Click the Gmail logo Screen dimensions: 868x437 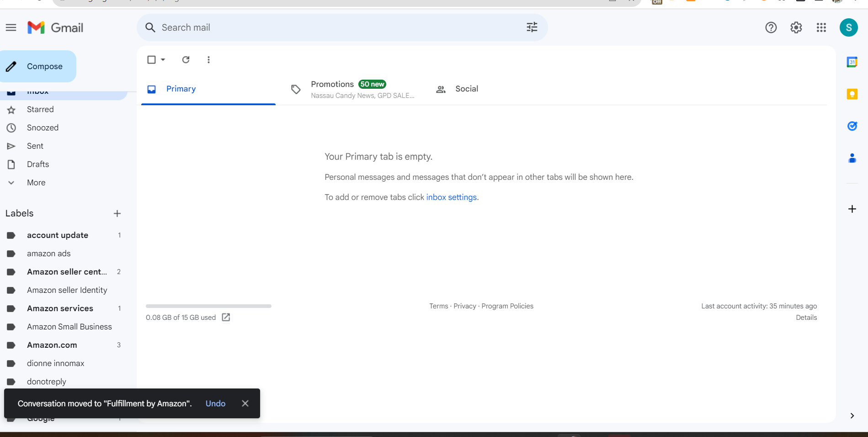(55, 27)
